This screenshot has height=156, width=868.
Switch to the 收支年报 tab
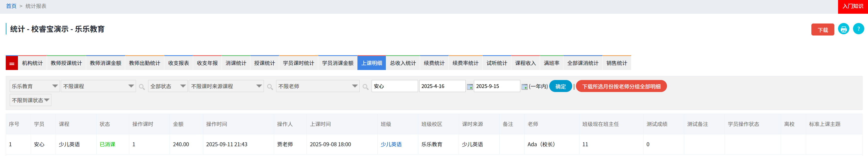[207, 63]
